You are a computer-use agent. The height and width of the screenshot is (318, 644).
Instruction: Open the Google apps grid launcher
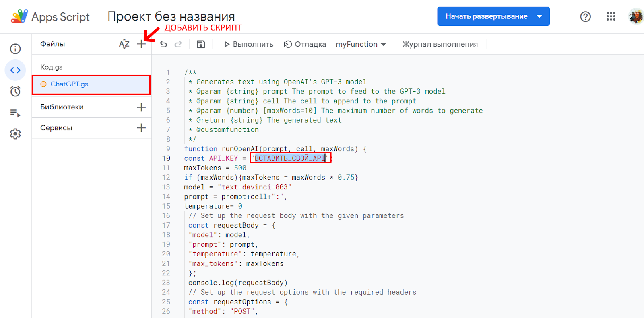(x=611, y=16)
